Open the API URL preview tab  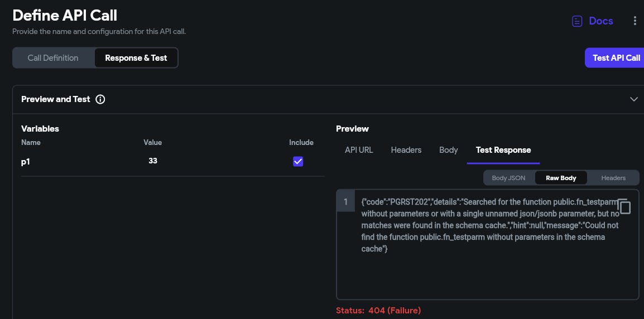point(359,150)
